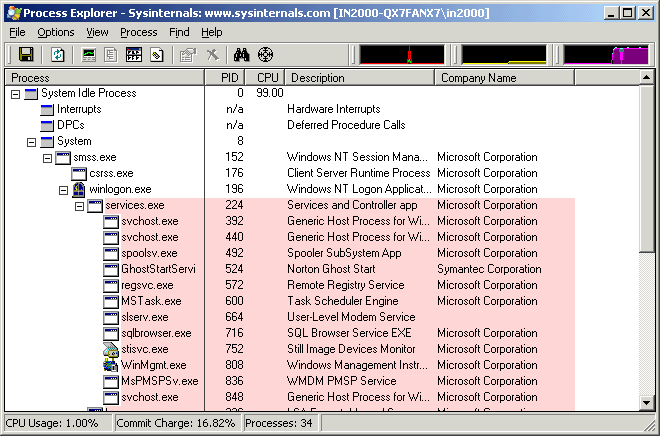Open the File menu

17,32
